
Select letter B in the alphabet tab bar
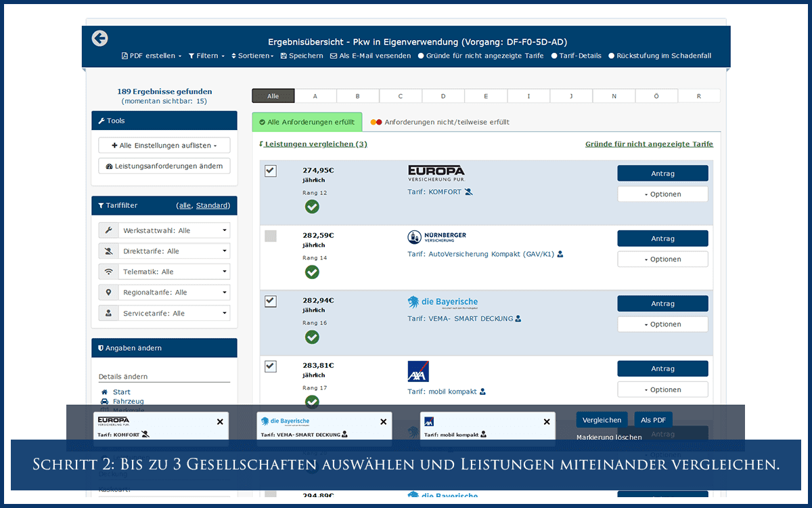point(358,96)
